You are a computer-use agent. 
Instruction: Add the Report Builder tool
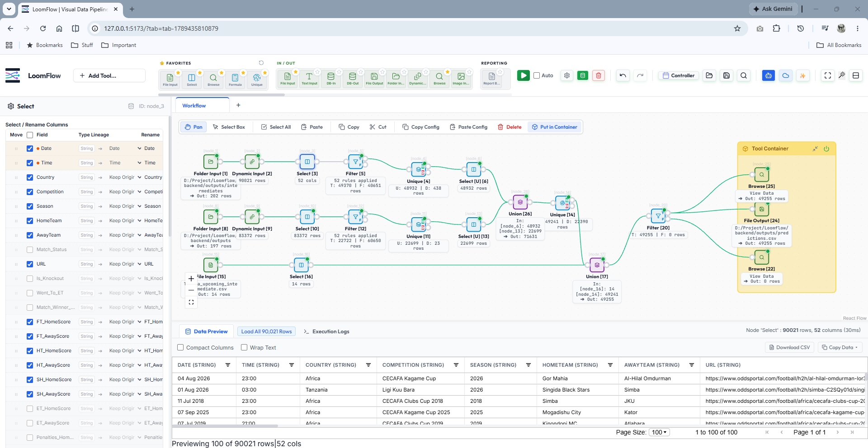coord(491,79)
